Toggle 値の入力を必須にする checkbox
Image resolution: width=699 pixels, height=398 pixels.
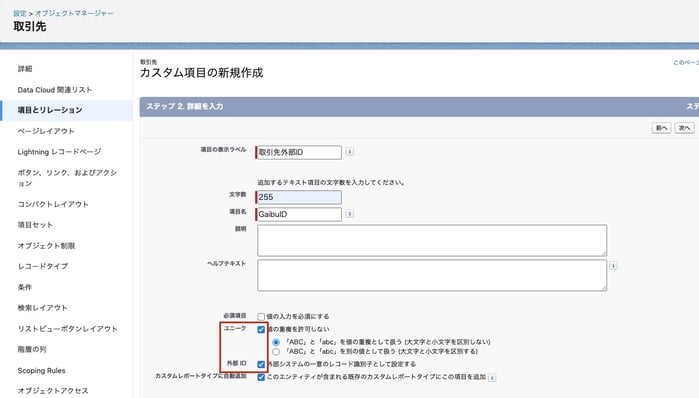pyautogui.click(x=261, y=316)
